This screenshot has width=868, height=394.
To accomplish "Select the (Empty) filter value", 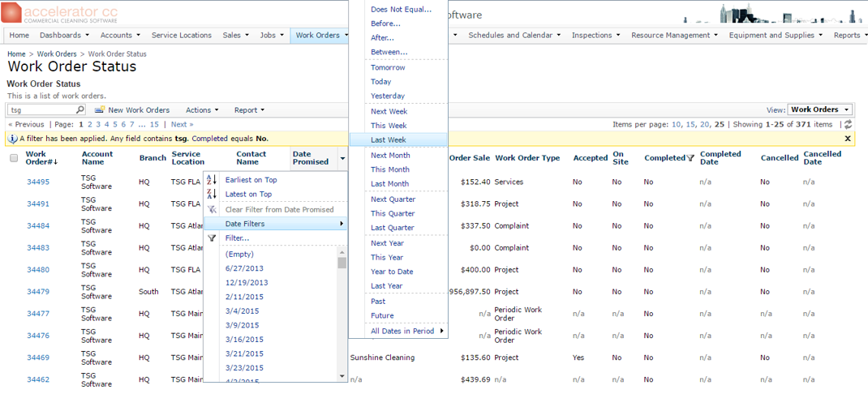I will [x=239, y=254].
